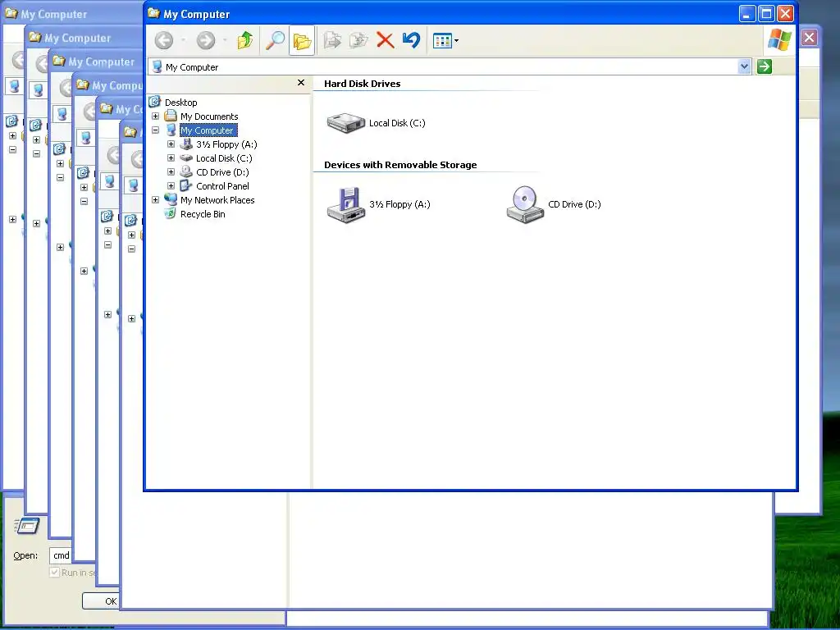This screenshot has height=630, width=840.
Task: Expand the CD Drive (D:) tree node
Action: coord(171,172)
